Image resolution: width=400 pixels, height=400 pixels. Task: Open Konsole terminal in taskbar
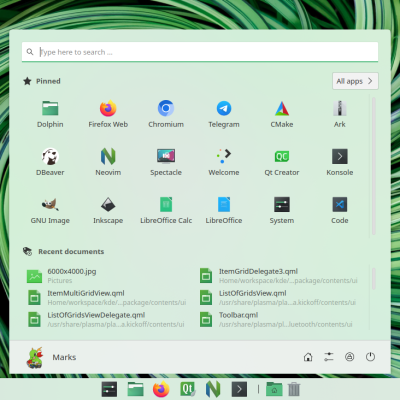[239, 389]
